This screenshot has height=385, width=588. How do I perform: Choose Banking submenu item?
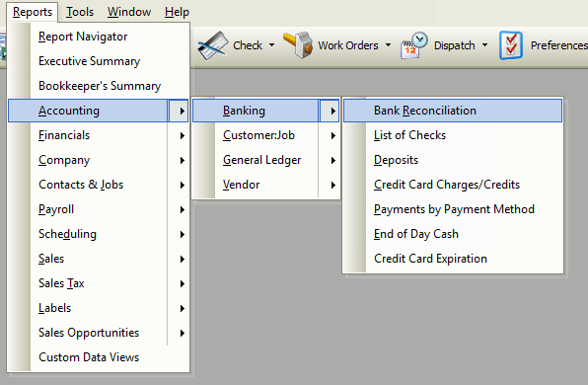click(265, 111)
